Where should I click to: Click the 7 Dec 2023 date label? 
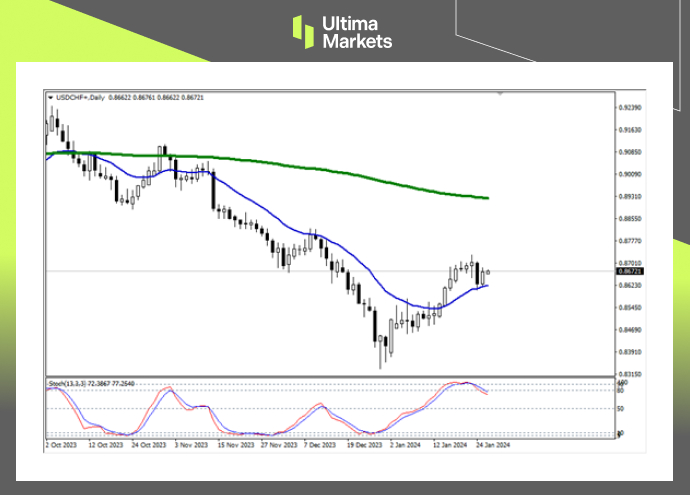(320, 444)
